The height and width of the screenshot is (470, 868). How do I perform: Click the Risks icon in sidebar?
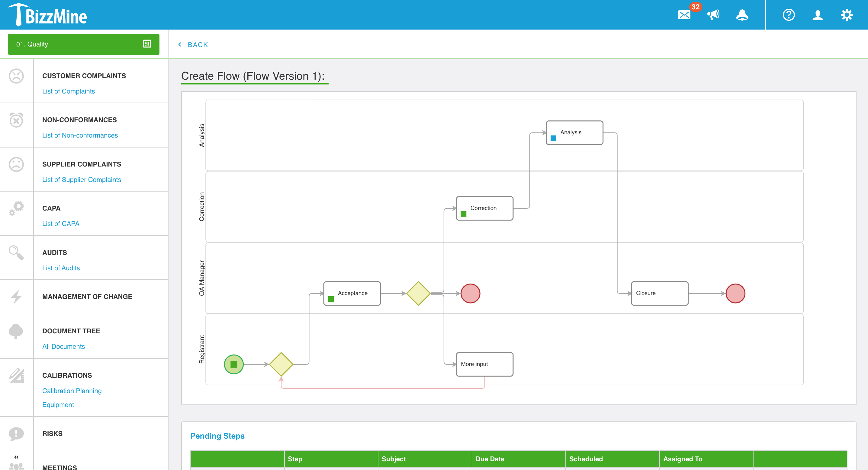(16, 433)
